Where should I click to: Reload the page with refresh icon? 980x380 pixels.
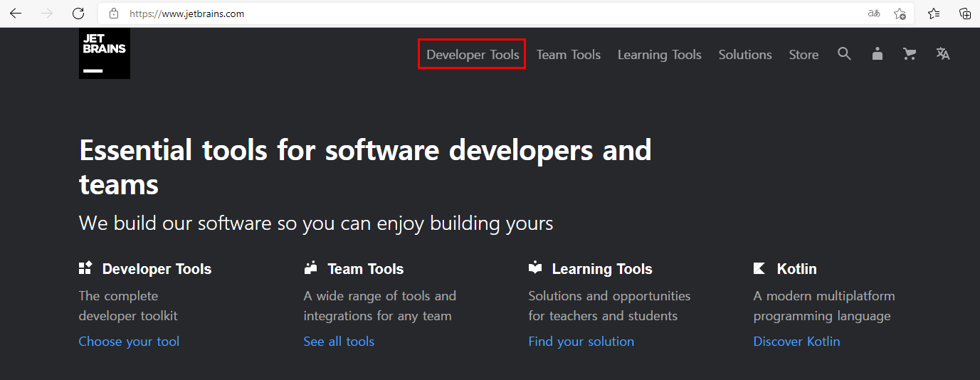pyautogui.click(x=78, y=14)
